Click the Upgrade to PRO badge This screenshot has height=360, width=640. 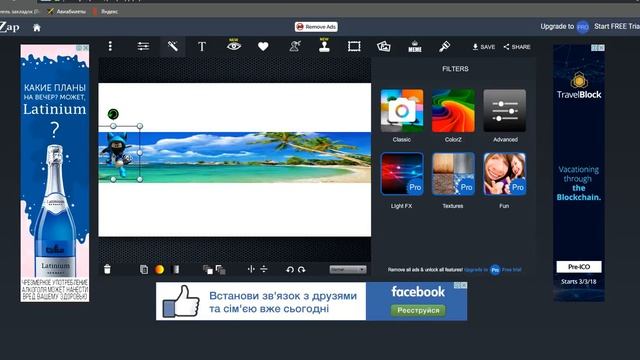(583, 27)
